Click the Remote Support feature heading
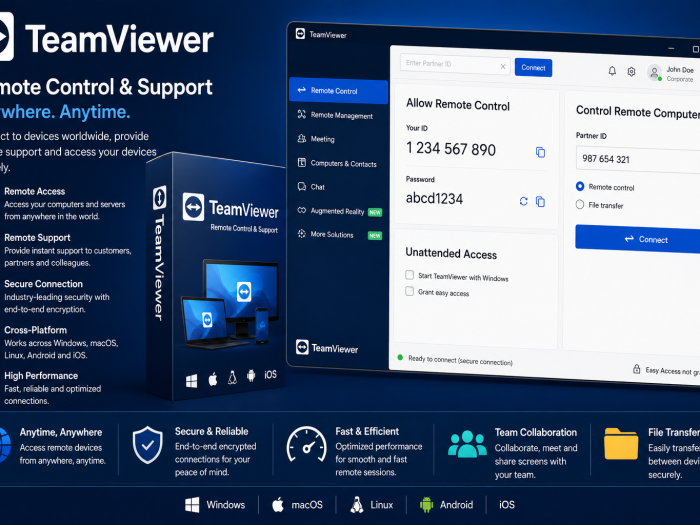Viewport: 700px width, 525px height. click(x=37, y=238)
